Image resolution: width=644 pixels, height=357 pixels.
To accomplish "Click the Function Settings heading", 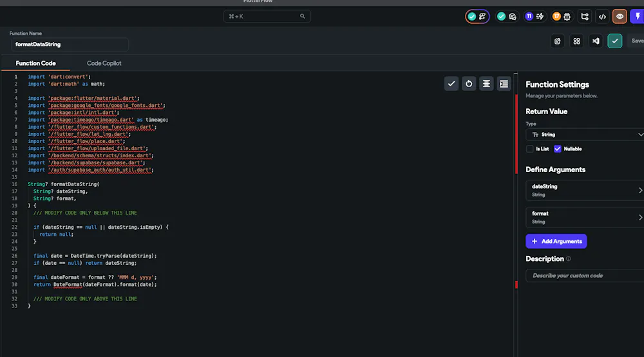I will click(x=557, y=84).
